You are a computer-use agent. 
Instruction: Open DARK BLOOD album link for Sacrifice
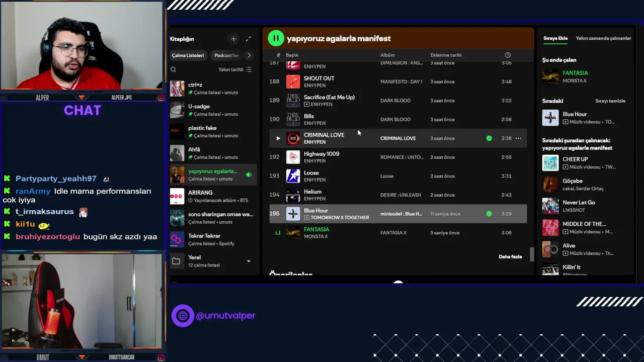pos(395,101)
